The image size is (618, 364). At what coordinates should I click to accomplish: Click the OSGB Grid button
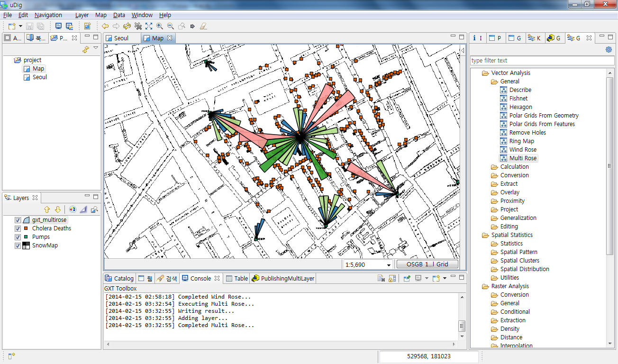click(x=427, y=264)
